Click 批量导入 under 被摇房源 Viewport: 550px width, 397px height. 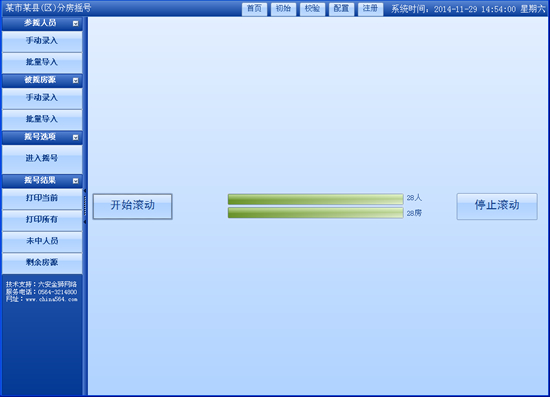(x=42, y=120)
